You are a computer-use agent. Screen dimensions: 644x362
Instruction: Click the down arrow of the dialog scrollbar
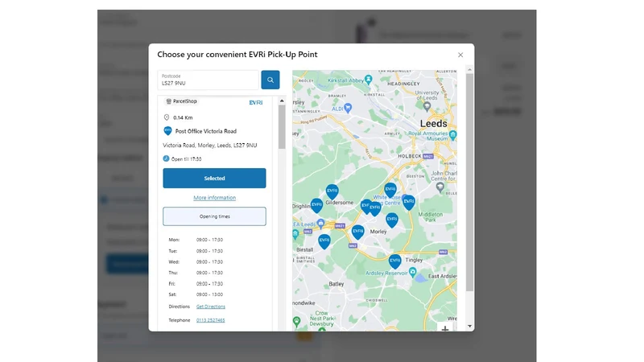(x=469, y=327)
